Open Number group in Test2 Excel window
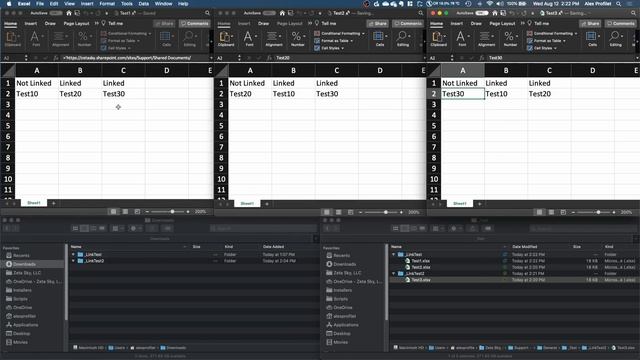The height and width of the screenshot is (360, 640). pyautogui.click(x=298, y=39)
